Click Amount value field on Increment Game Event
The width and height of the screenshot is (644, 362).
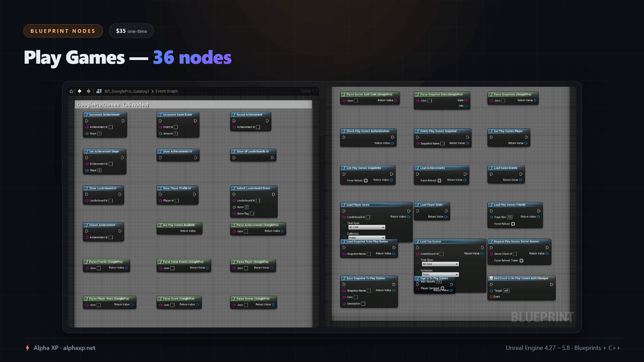(176, 133)
